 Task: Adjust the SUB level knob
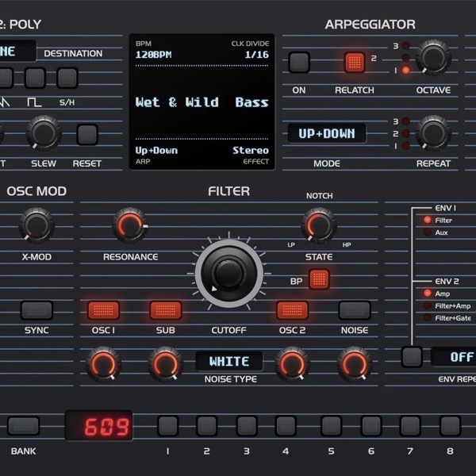click(x=166, y=364)
